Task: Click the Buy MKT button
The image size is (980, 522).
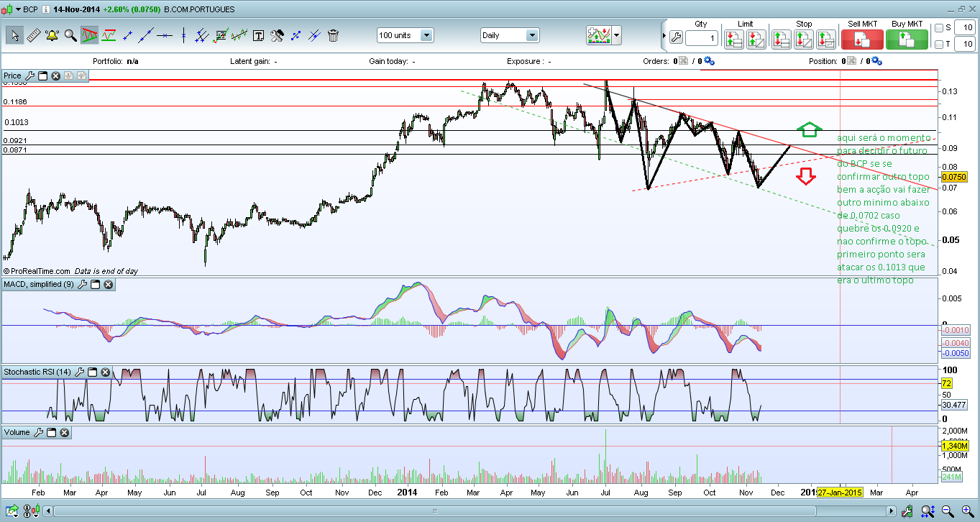Action: (907, 39)
